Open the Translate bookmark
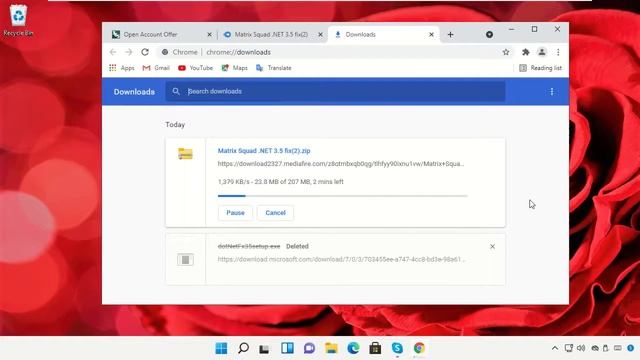The height and width of the screenshot is (360, 640). [x=273, y=68]
